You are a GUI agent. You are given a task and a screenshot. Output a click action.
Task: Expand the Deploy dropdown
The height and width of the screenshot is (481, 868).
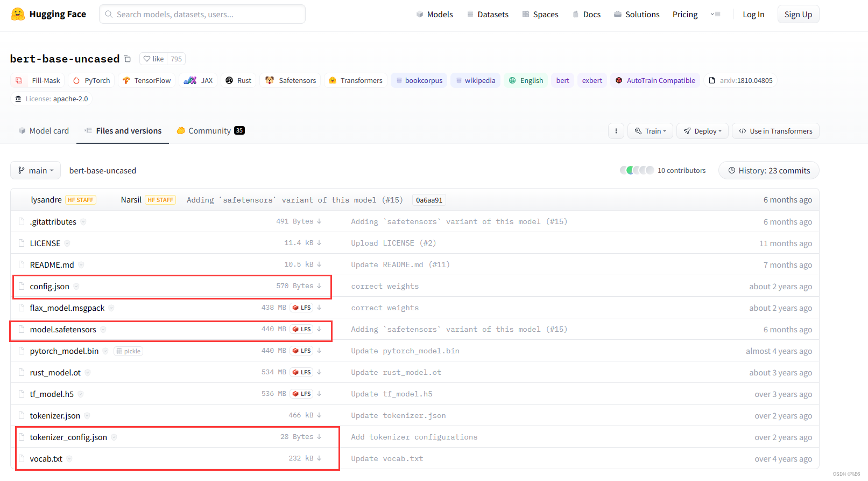[702, 131]
